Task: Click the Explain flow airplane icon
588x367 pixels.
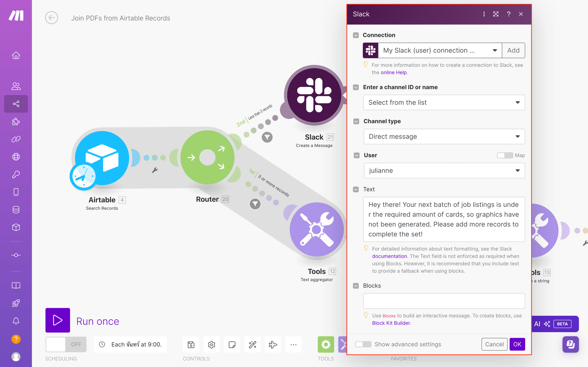Action: [x=273, y=344]
